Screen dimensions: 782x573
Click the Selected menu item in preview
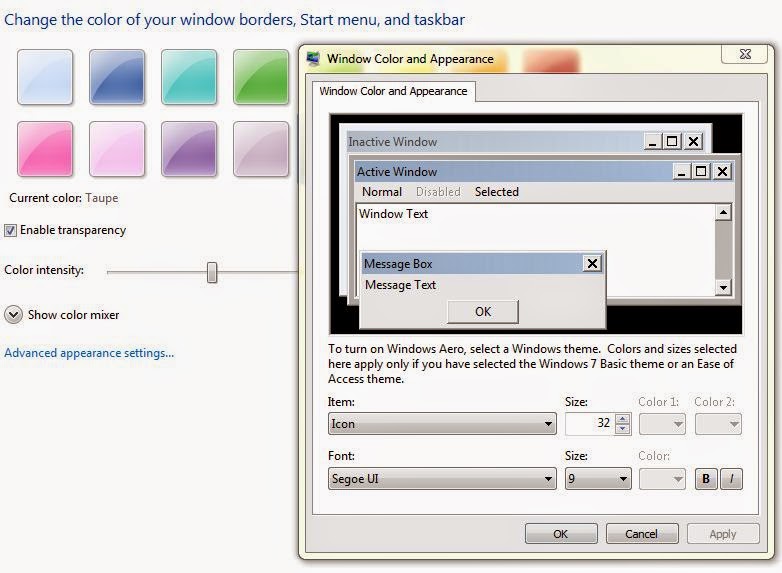tap(497, 192)
